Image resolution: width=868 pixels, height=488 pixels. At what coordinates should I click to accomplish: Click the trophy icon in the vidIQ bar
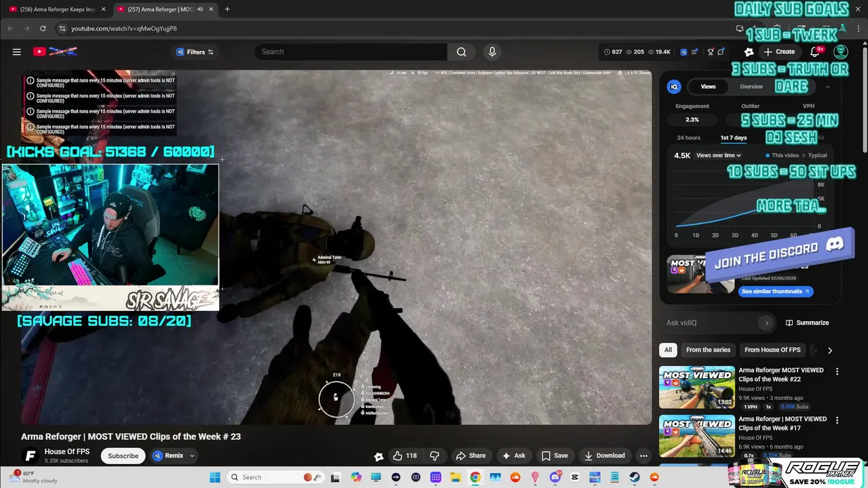pyautogui.click(x=710, y=52)
